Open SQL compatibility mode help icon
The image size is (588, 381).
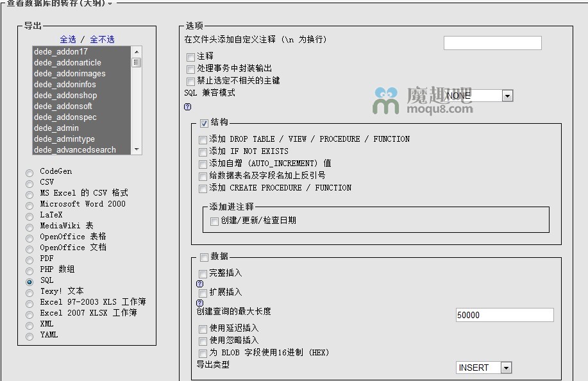pos(187,107)
